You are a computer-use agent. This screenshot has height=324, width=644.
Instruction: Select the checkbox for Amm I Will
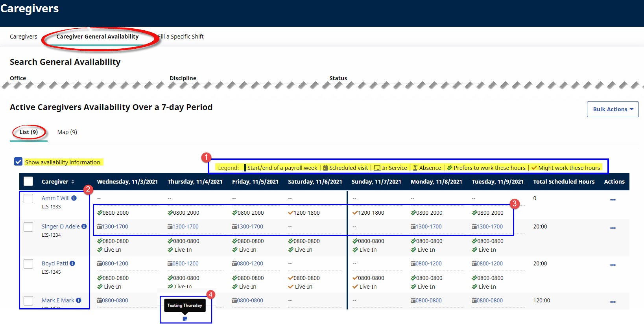pos(28,199)
